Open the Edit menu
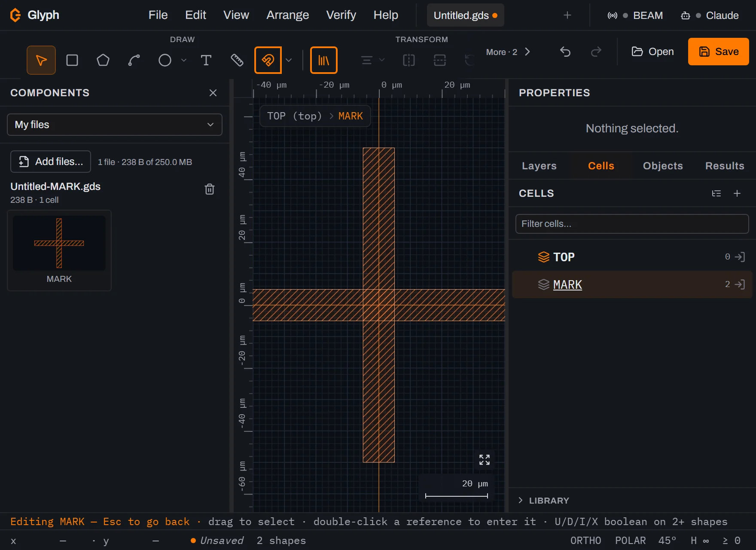The width and height of the screenshot is (756, 550). tap(195, 15)
